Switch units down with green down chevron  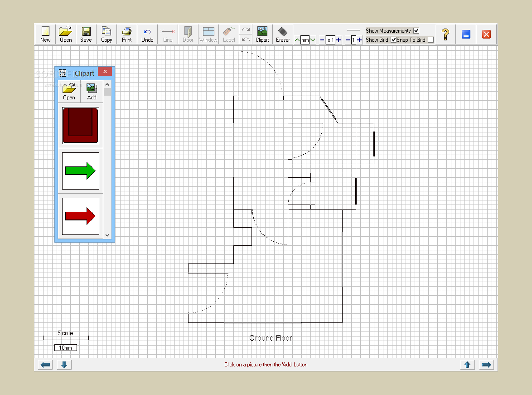pyautogui.click(x=313, y=40)
